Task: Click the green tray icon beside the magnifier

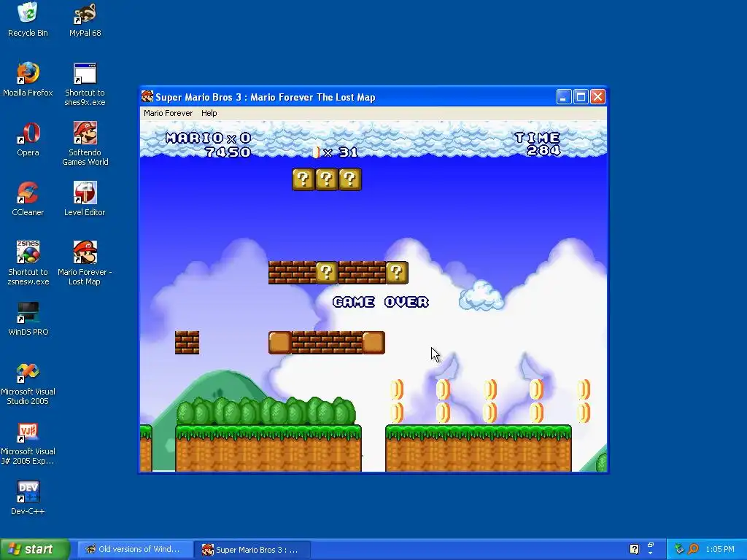Action: [679, 549]
